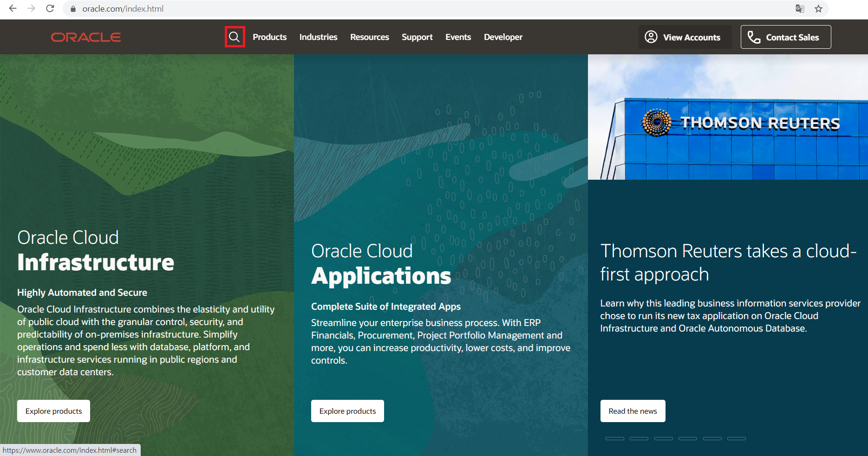Click 'Highly Automated and Secure' subheading

[x=82, y=293]
